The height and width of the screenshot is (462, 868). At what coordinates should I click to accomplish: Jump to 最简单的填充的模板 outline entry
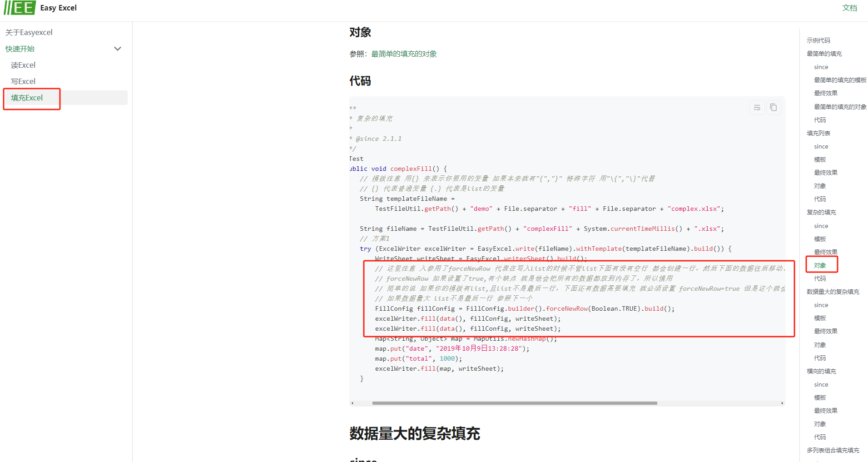pos(840,80)
